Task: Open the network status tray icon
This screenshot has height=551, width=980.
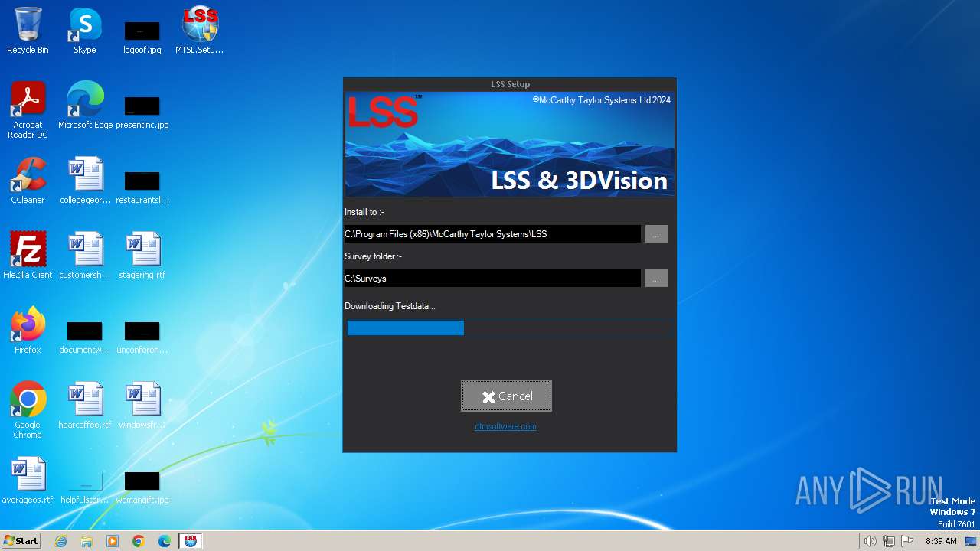Action: click(x=889, y=541)
